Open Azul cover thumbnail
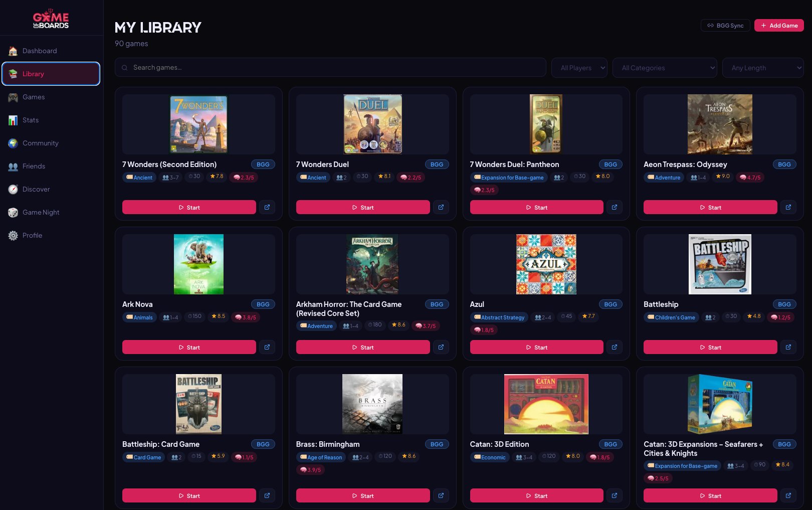This screenshot has height=510, width=812. pyautogui.click(x=546, y=264)
